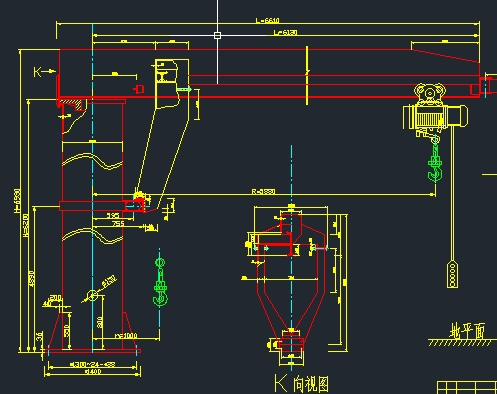Click the 4580 vertical dimension text
This screenshot has height=394, width=497.
click(32, 279)
